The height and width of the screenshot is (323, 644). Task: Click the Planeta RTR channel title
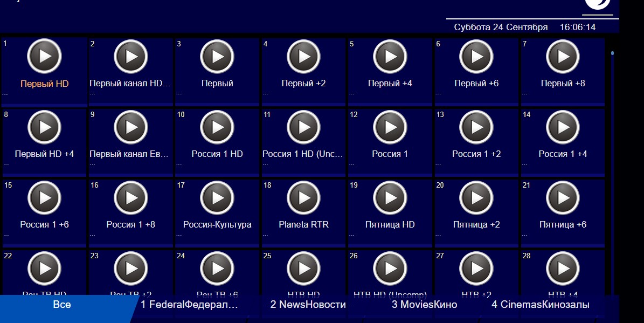click(x=304, y=224)
